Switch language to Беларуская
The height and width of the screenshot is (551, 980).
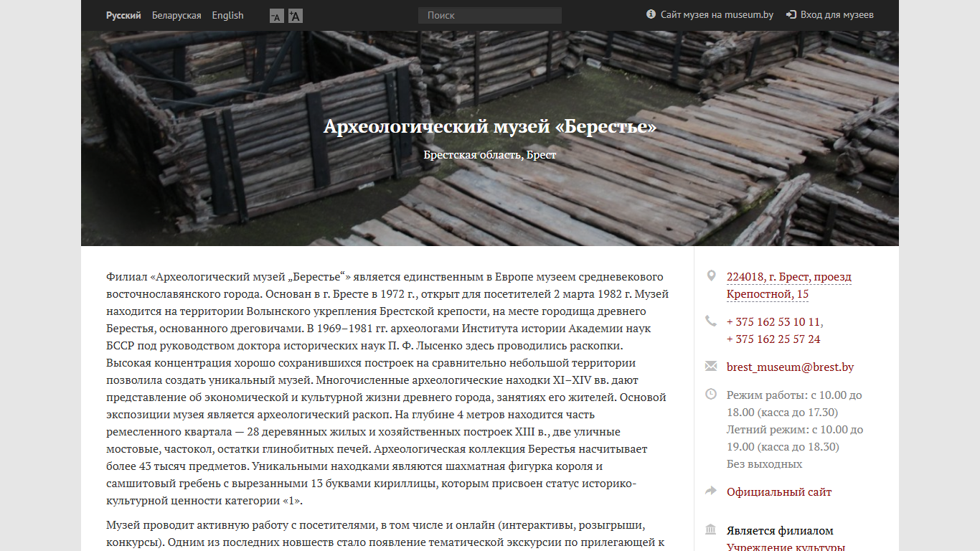176,15
